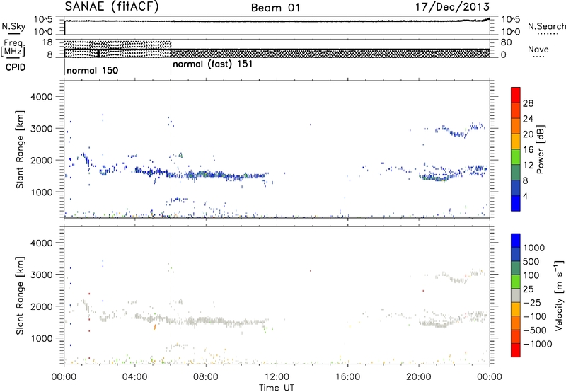Pick the Power colorbar segment between 20 and 24
The height and width of the screenshot is (392, 566).
click(x=516, y=126)
